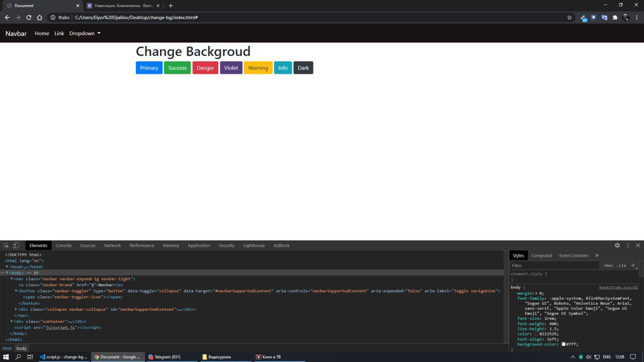Click the Dark button
644x362 pixels.
303,68
